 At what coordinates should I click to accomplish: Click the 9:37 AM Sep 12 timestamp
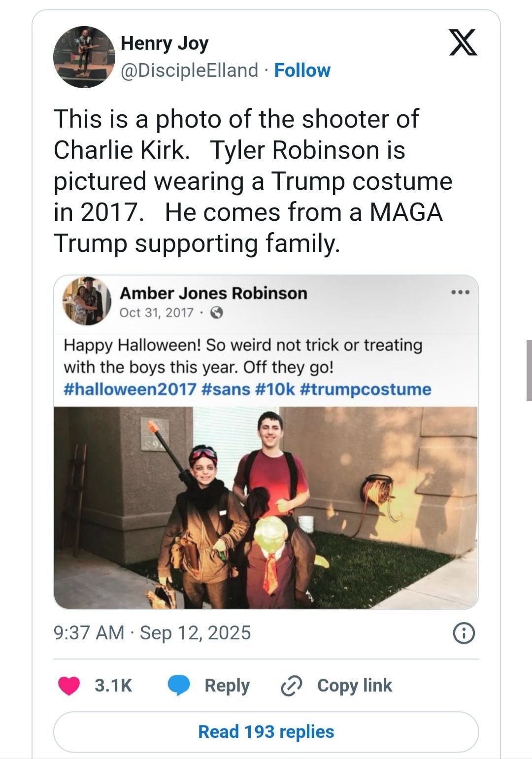coord(152,632)
